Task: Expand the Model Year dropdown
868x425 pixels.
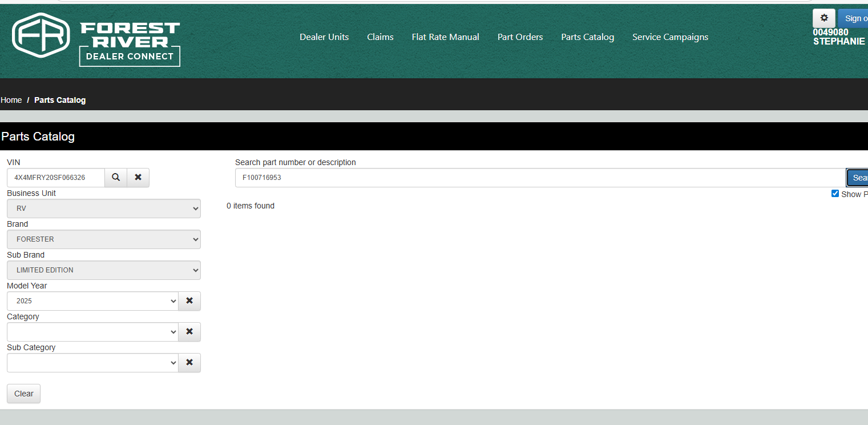Action: point(92,301)
